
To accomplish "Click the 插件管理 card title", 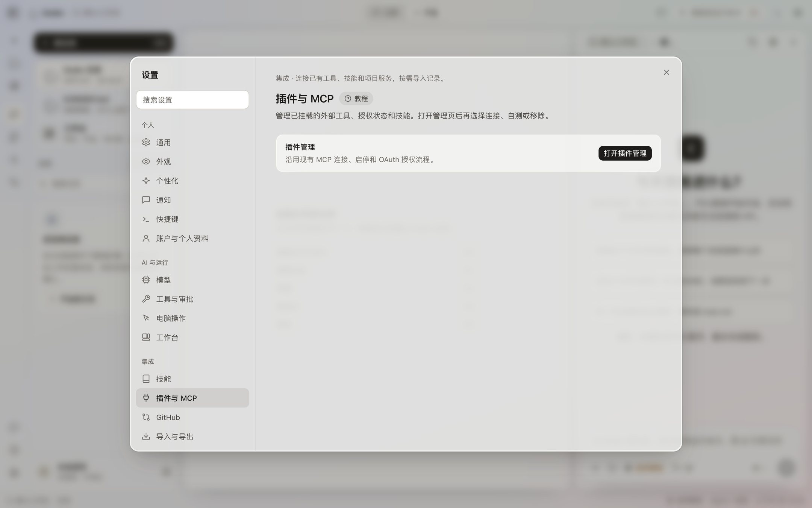I will [x=300, y=147].
